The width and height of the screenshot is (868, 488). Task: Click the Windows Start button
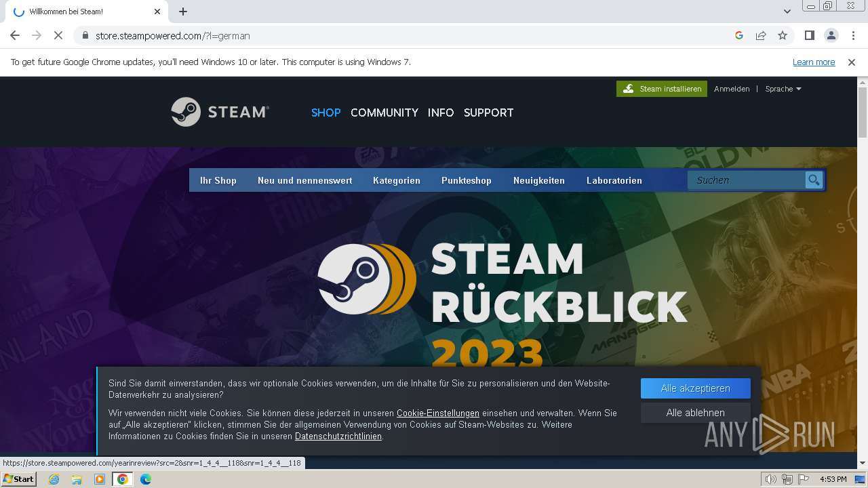tap(19, 479)
